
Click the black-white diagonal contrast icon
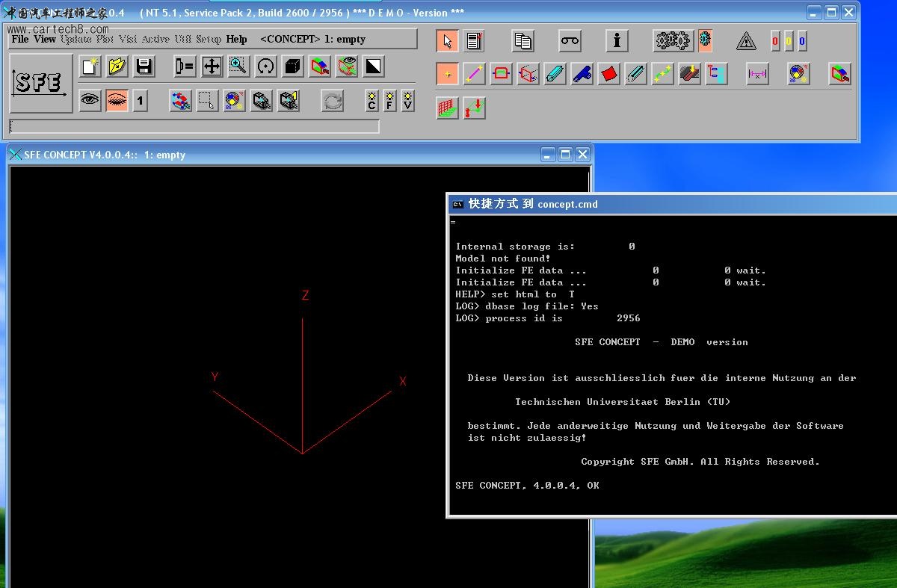tap(373, 66)
